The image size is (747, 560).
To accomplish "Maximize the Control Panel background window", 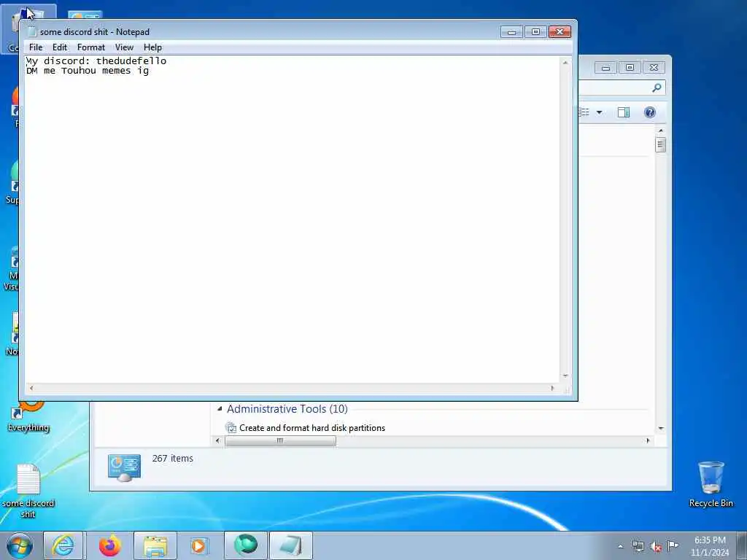I will tap(630, 68).
